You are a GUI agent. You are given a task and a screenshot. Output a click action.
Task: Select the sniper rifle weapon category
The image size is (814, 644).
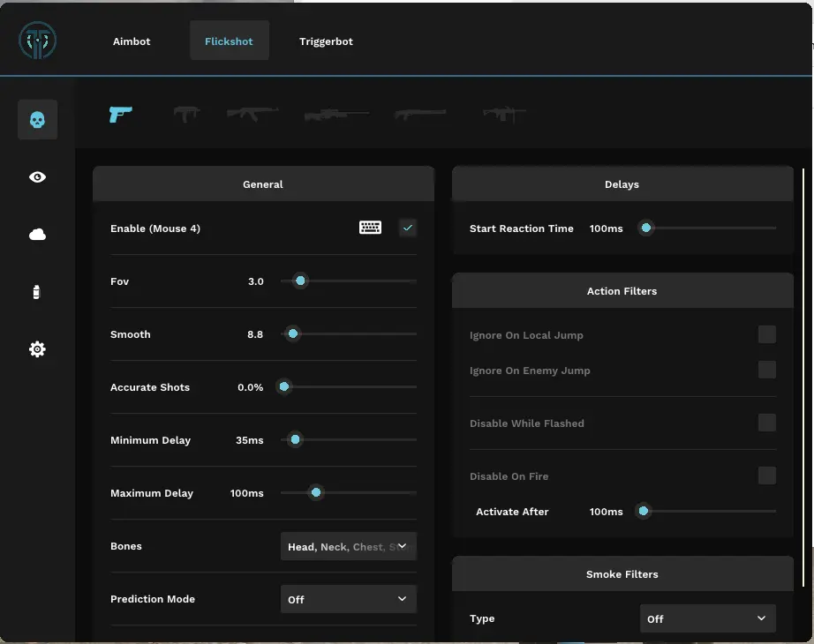click(336, 114)
